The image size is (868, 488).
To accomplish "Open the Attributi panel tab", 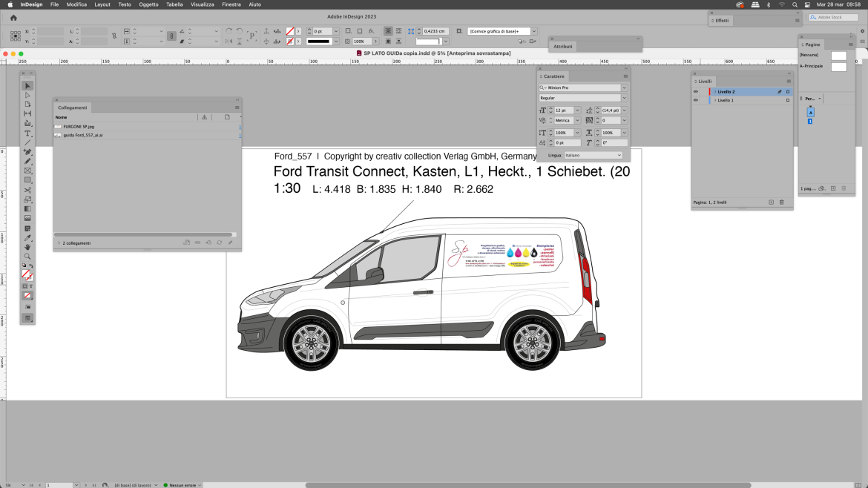I will [x=563, y=47].
